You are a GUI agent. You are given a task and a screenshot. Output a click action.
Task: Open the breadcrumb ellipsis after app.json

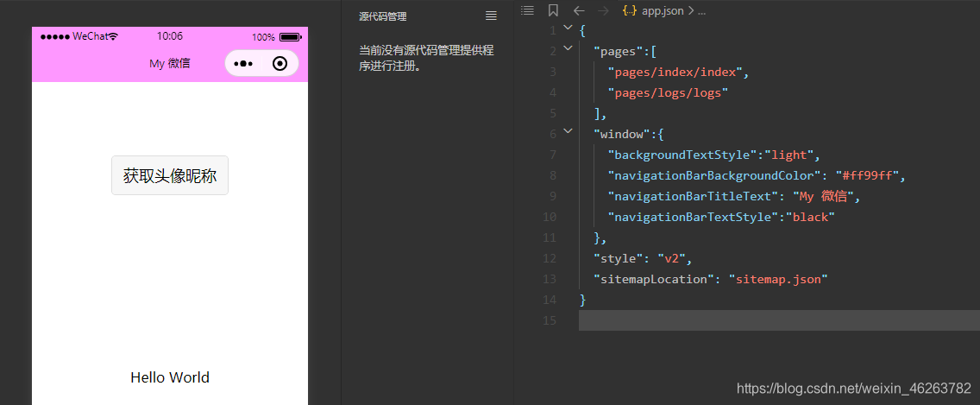701,11
